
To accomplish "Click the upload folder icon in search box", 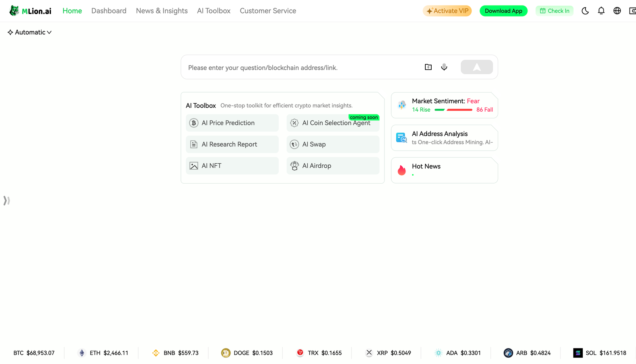I will (x=428, y=67).
